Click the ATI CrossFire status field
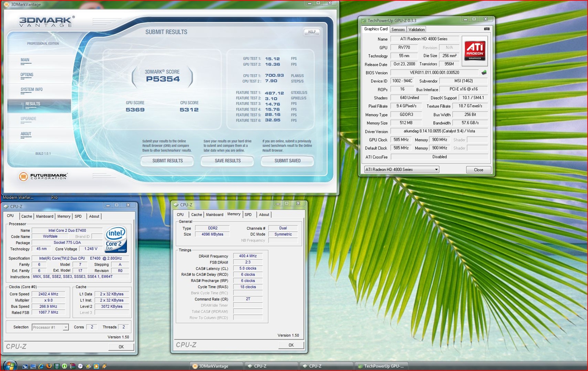Image resolution: width=588 pixels, height=371 pixels. 439,157
